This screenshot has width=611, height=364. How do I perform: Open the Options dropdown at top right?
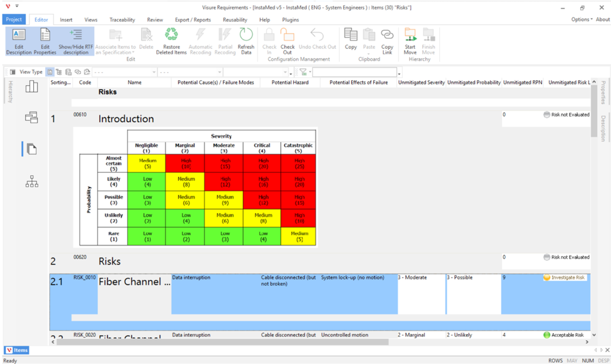pyautogui.click(x=582, y=19)
